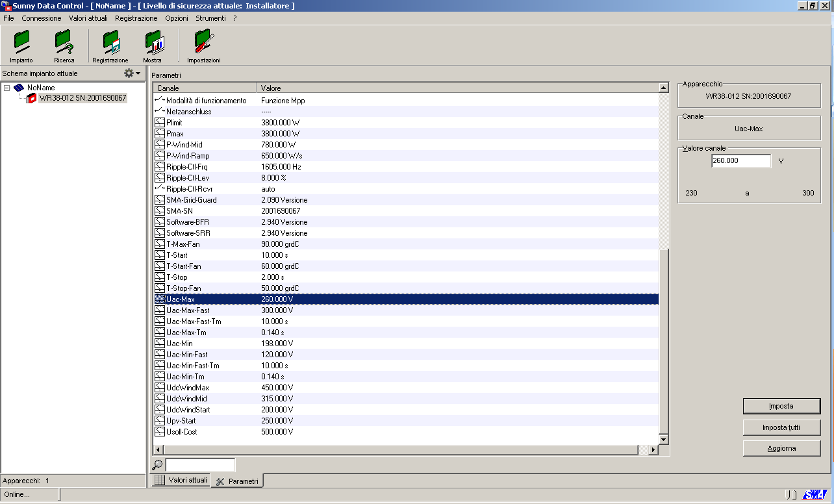
Task: Select the highlighted Uac-Max row
Action: pos(406,299)
